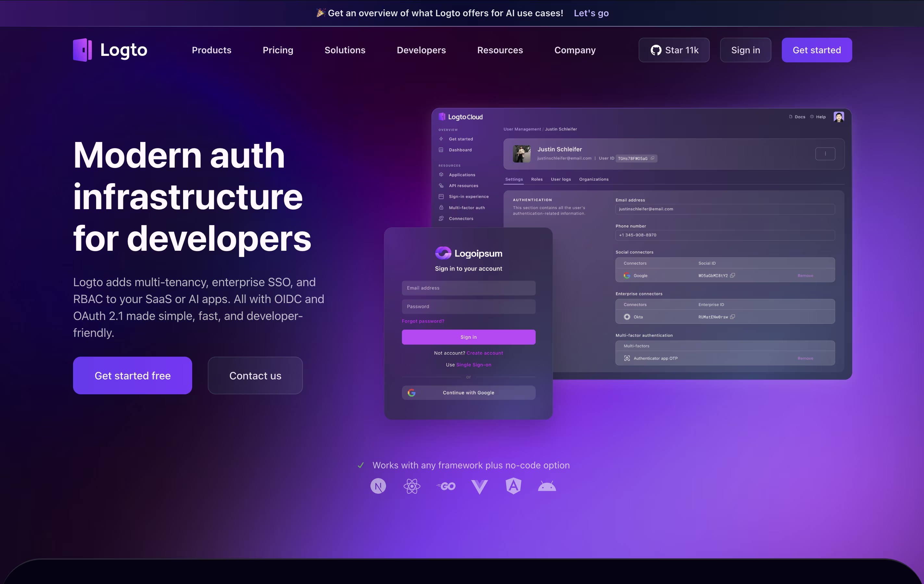Copy the User ID TGHs78FWO5aG

pos(652,158)
